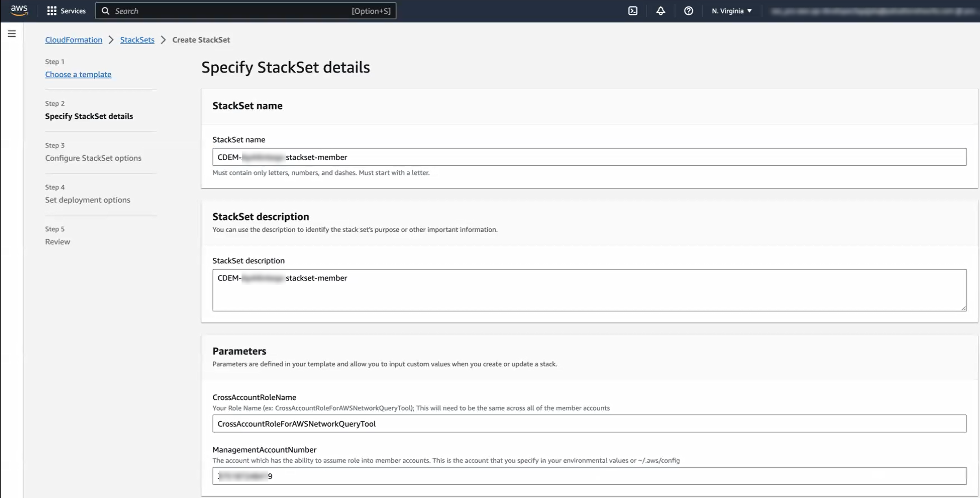Select Step 5 Review
The image size is (980, 498).
coord(58,241)
